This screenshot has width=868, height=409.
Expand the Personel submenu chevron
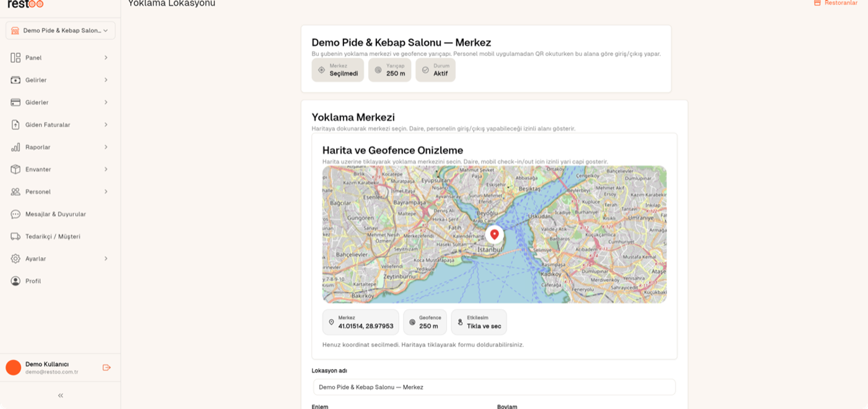point(106,191)
